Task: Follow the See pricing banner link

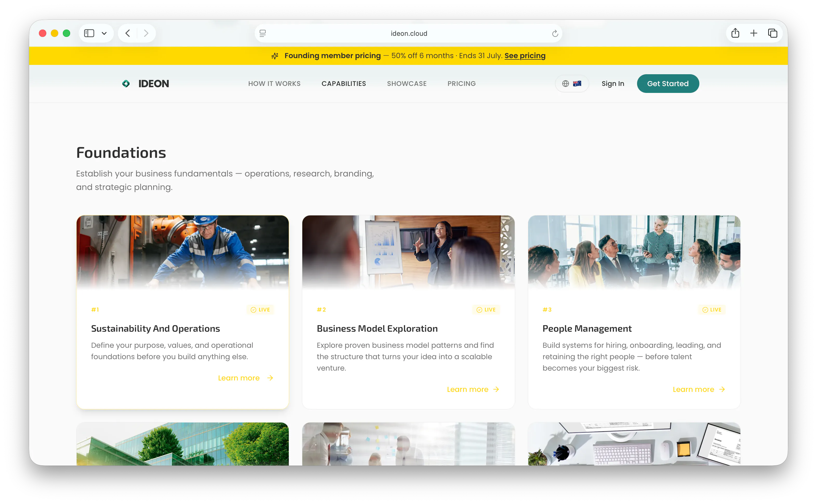Action: point(525,56)
